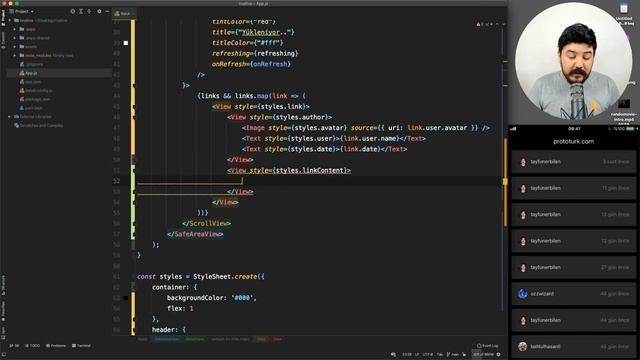Click expand/collapse all icon in Project panel header
640x360 pixels.
click(x=81, y=11)
